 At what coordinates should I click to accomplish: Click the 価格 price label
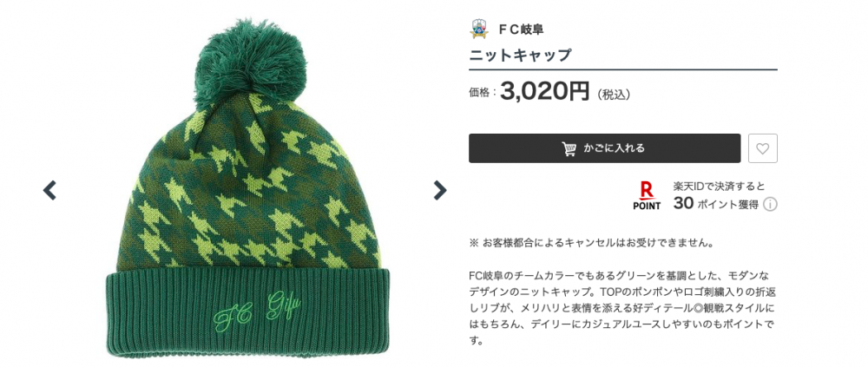(x=482, y=93)
